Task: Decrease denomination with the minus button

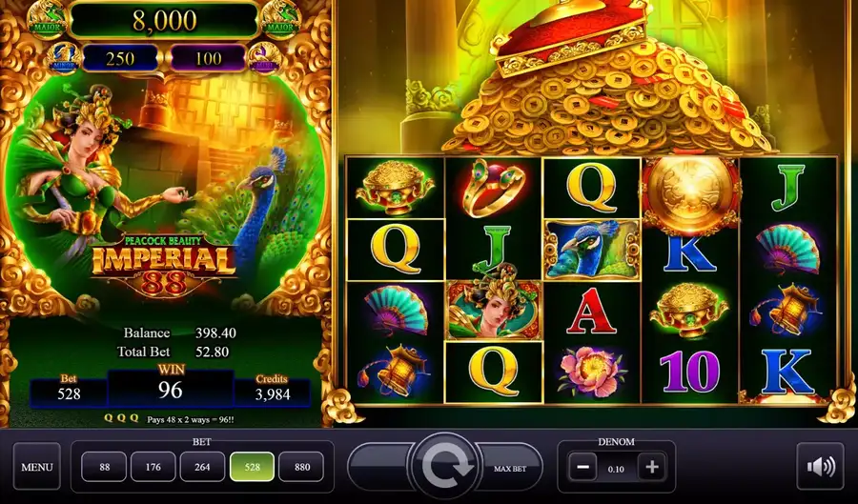Action: coord(582,468)
